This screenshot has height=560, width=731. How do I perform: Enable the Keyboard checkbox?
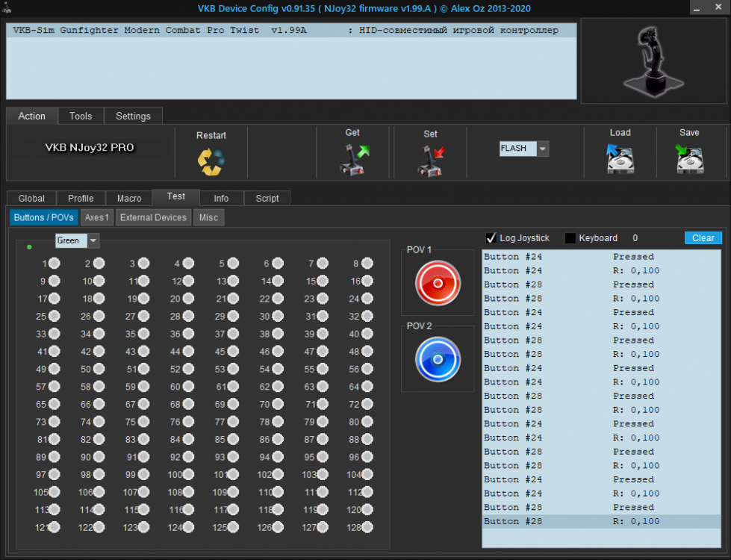(570, 238)
